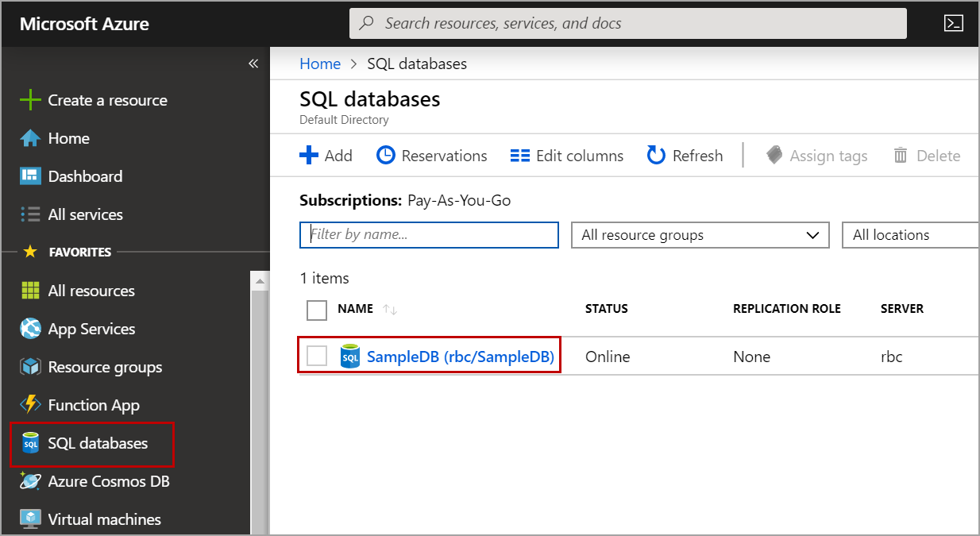Select SQL databases in the favorites menu
This screenshot has width=980, height=536.
pos(97,443)
